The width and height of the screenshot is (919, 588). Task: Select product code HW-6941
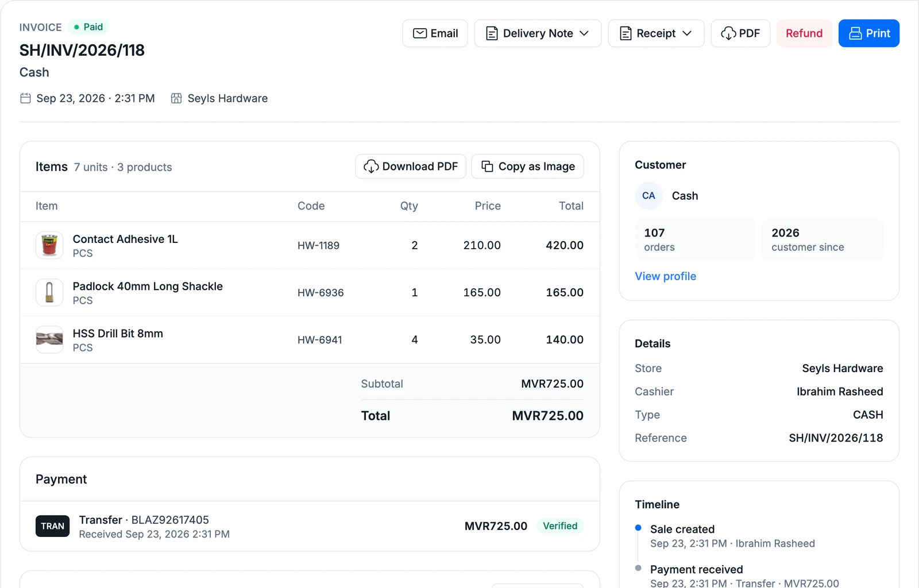pos(320,339)
